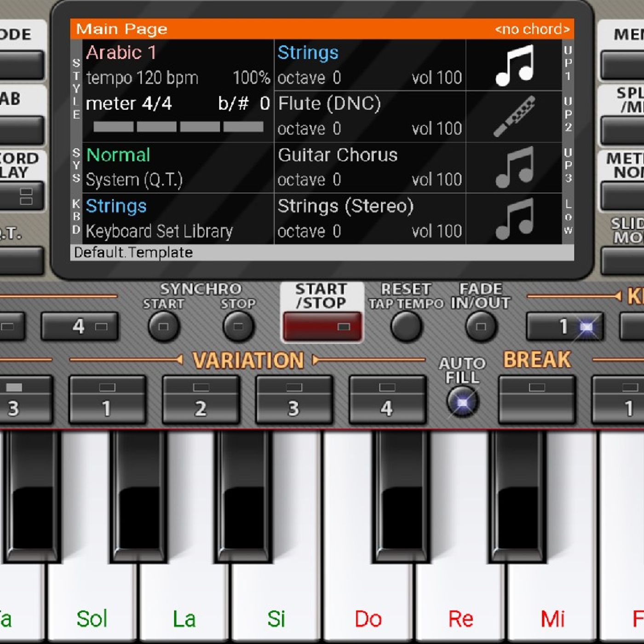644x644 pixels.
Task: Play the Mi white key
Action: tap(552, 603)
